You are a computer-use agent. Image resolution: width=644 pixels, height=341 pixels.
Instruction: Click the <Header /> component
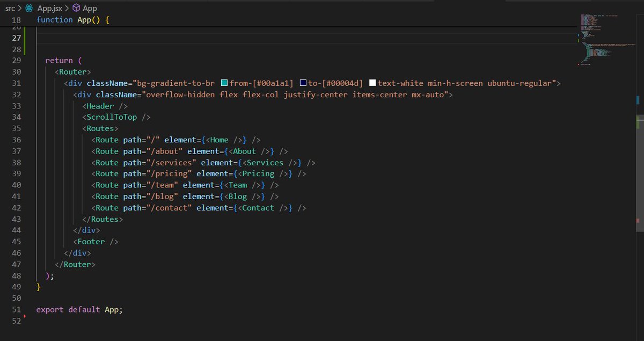(x=105, y=106)
